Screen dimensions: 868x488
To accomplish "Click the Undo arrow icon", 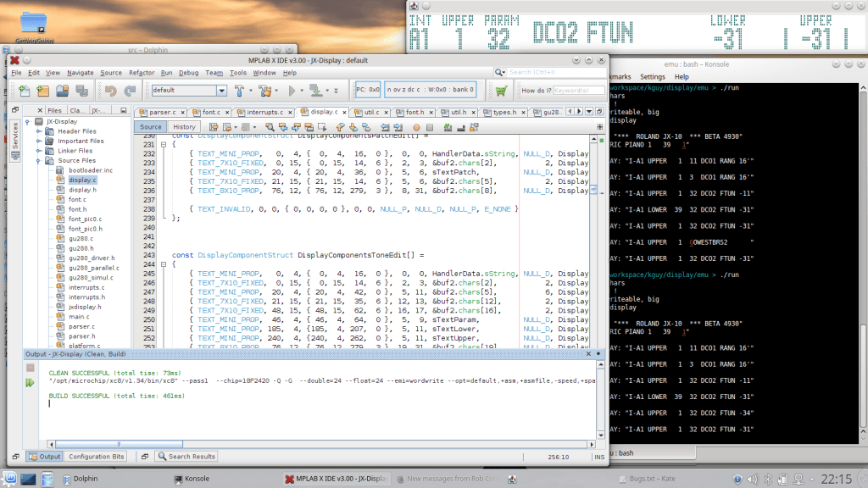I will click(110, 90).
